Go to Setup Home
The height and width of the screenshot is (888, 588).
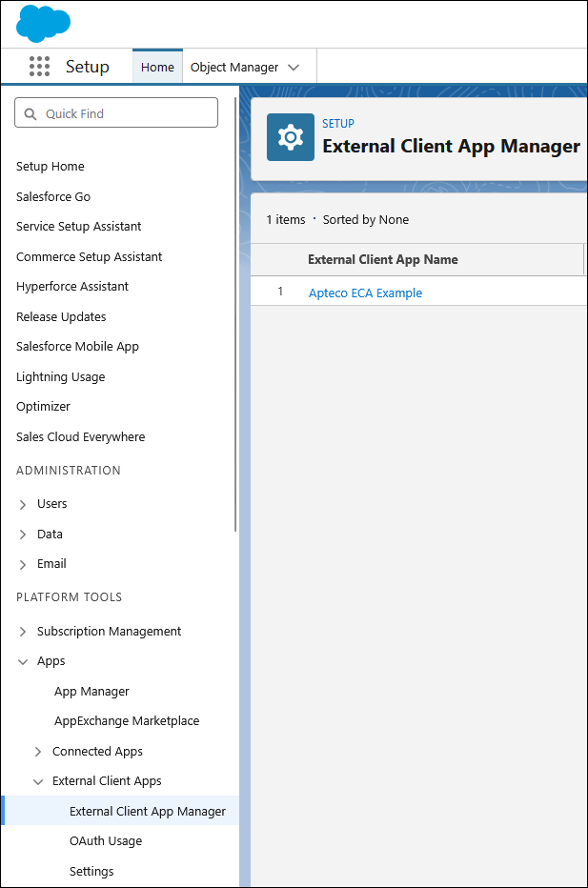pos(51,167)
